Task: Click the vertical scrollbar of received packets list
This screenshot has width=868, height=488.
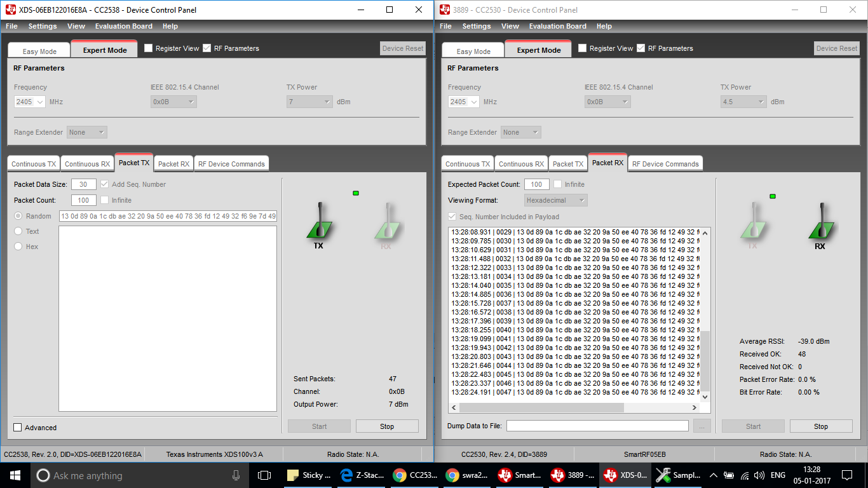Action: coord(705,360)
